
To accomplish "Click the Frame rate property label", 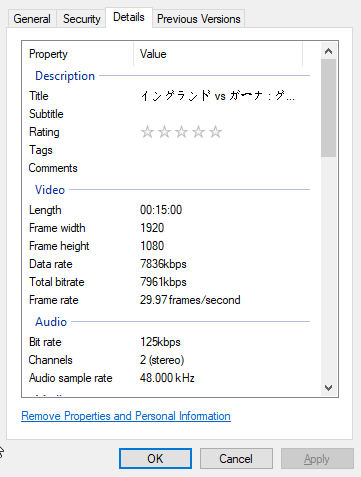I will point(54,300).
